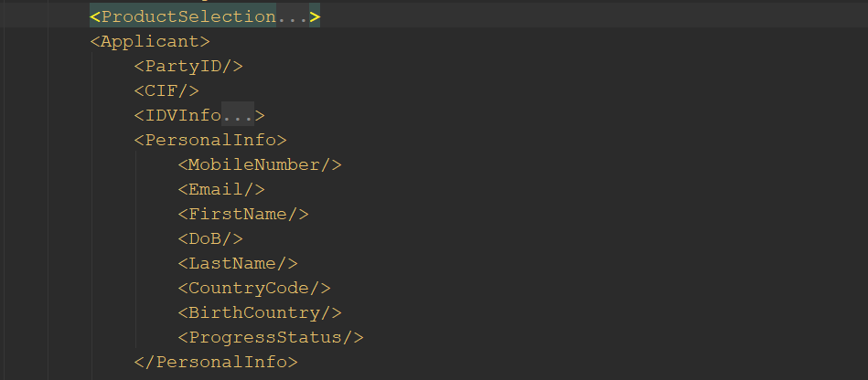This screenshot has height=380, width=868.
Task: Place cursor on the DoB tag
Action: tap(210, 238)
